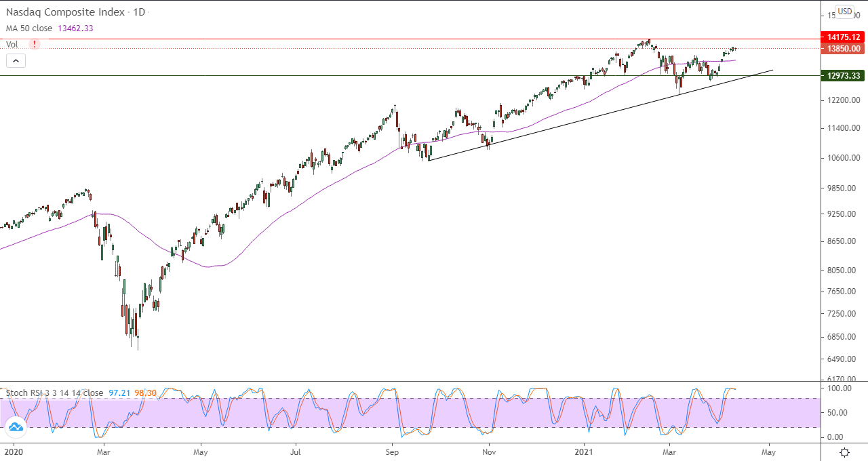The image size is (868, 461).
Task: Click the Stoch RSI value 97.21
Action: [x=119, y=393]
